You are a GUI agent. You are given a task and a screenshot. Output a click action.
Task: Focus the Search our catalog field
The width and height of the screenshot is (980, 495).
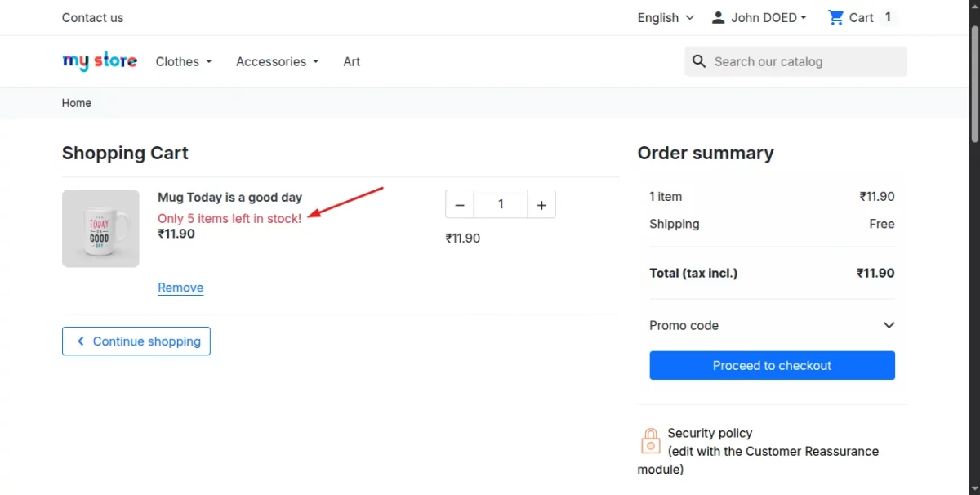pos(804,61)
